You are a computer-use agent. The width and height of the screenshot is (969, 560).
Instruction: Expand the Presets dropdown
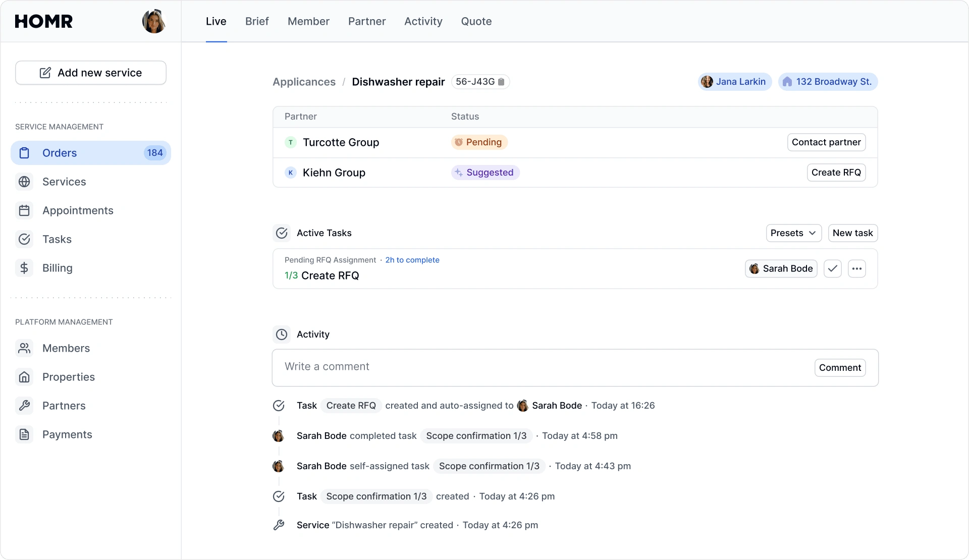click(x=793, y=233)
